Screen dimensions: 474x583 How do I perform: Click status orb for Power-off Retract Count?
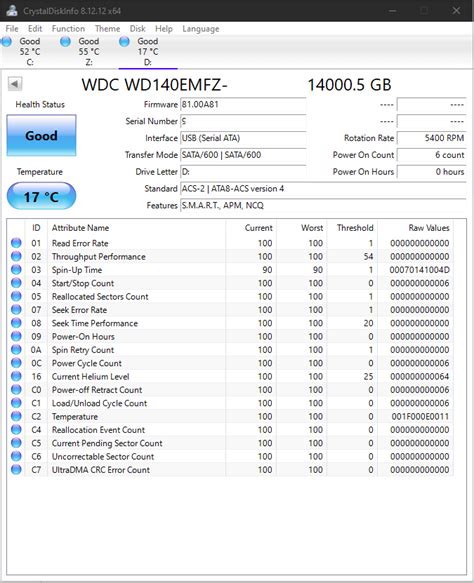click(x=16, y=390)
